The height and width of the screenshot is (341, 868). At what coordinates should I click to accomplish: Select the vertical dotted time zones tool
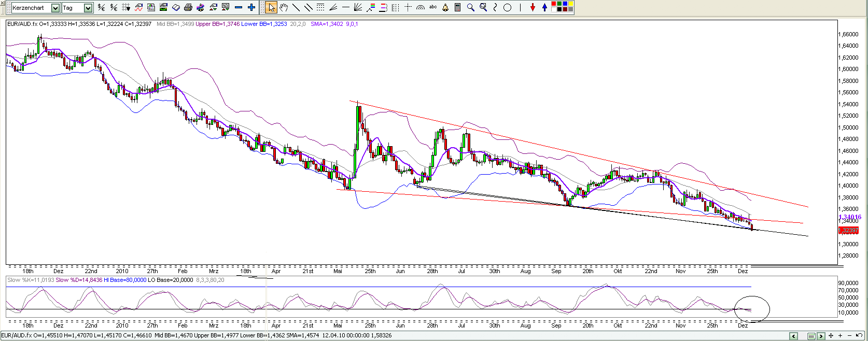click(396, 7)
